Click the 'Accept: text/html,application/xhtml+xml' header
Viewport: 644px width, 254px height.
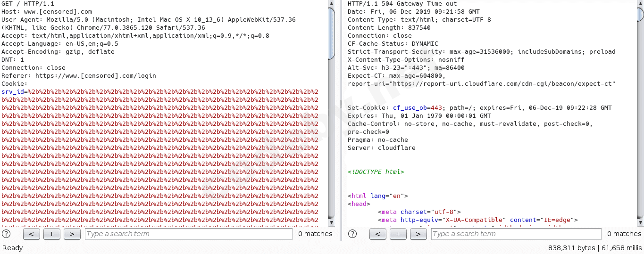coord(135,36)
